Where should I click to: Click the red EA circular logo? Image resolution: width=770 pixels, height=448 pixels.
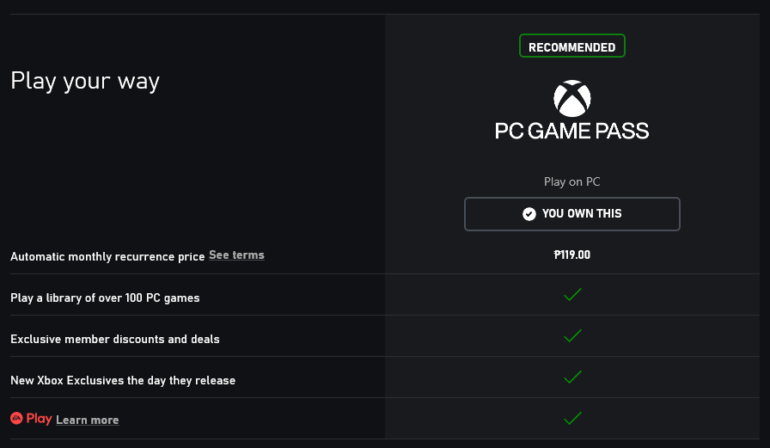(16, 418)
